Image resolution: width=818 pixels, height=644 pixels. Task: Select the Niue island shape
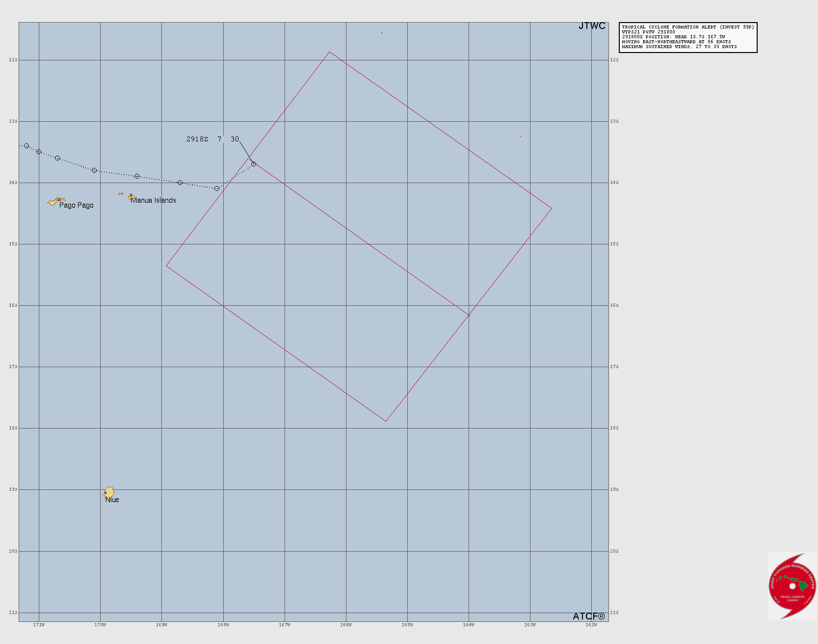point(109,492)
